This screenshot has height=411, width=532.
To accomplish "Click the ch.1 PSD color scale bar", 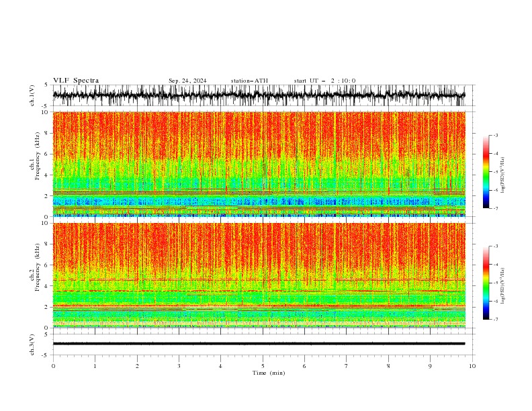I will pos(486,172).
